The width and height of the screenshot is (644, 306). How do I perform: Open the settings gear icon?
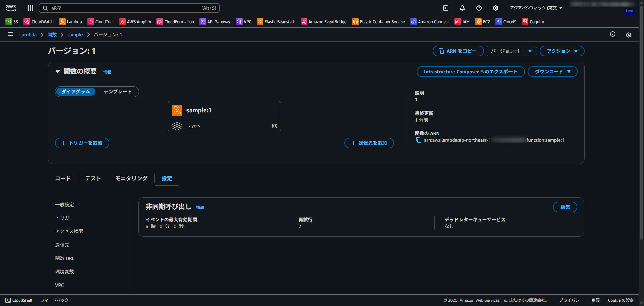pyautogui.click(x=496, y=8)
